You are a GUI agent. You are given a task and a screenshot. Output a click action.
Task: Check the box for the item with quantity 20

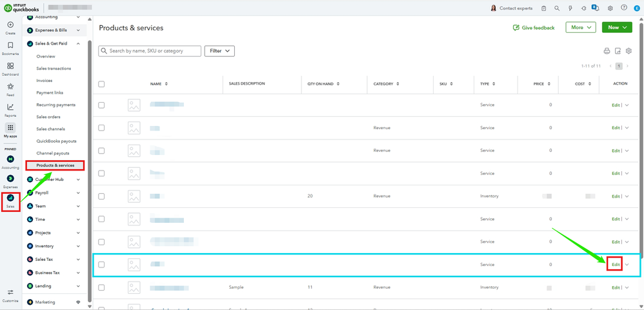[101, 196]
